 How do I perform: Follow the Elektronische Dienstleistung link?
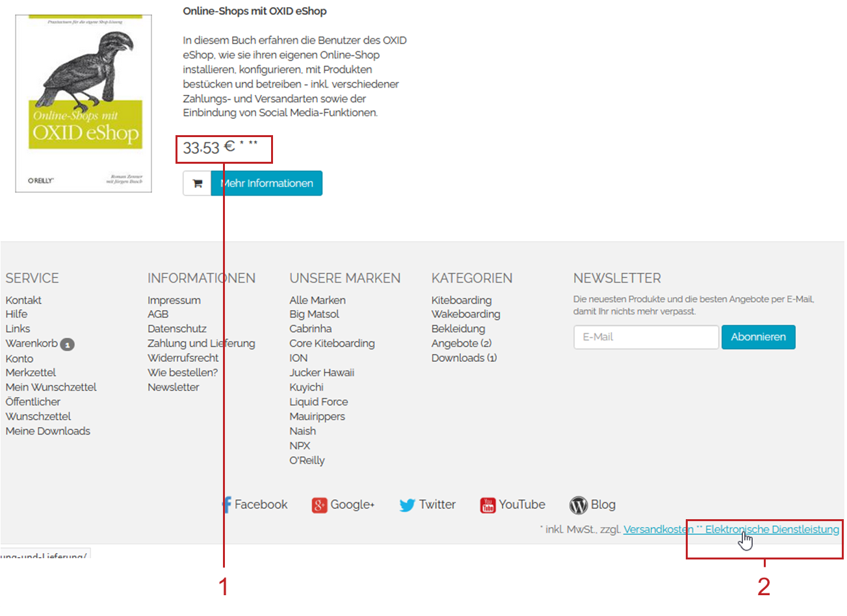click(772, 530)
